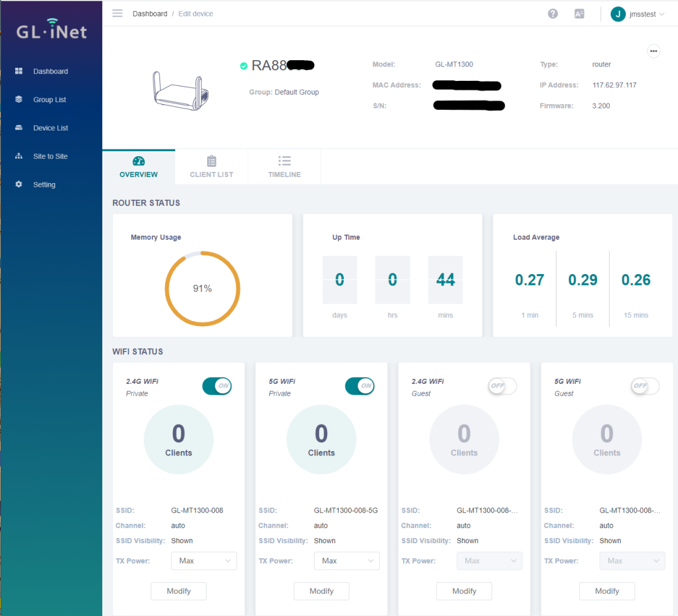Switch to the OVERVIEW tab
This screenshot has width=678, height=616.
[138, 167]
